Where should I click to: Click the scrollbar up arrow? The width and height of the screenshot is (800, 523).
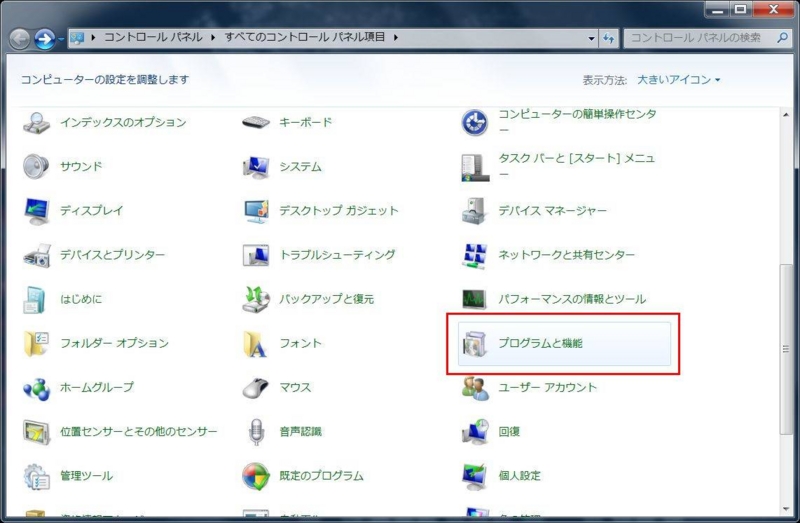pyautogui.click(x=786, y=115)
